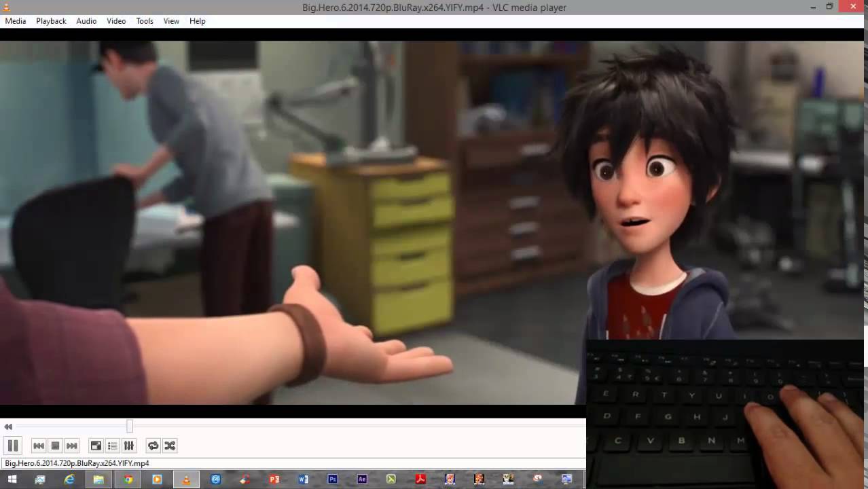Toggle fullscreen video mode
The width and height of the screenshot is (868, 489).
coord(96,446)
